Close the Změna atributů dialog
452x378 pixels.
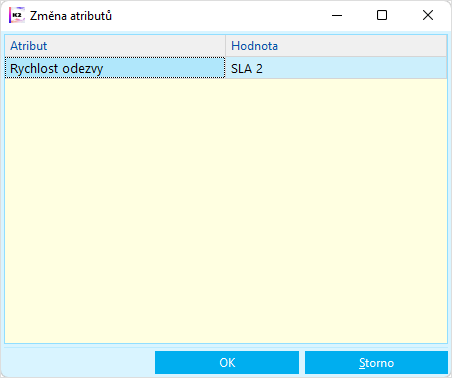tap(428, 15)
